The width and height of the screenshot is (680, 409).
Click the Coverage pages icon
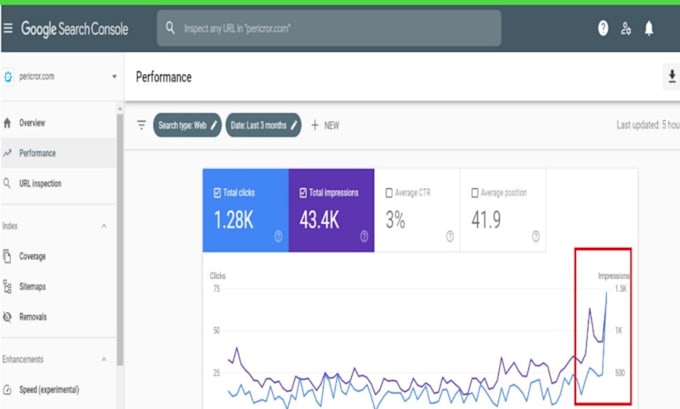7,256
